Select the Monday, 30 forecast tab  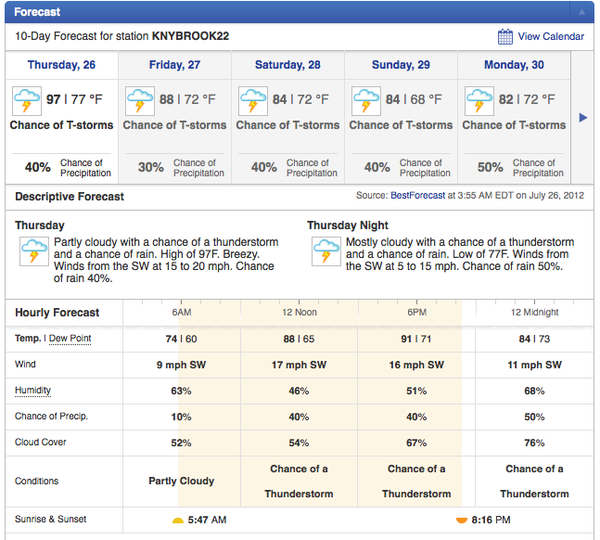(514, 65)
